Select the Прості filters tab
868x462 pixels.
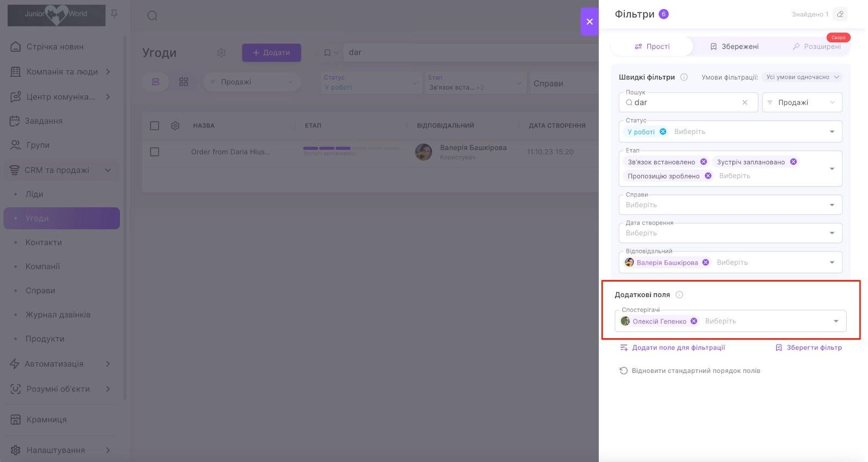pos(652,47)
